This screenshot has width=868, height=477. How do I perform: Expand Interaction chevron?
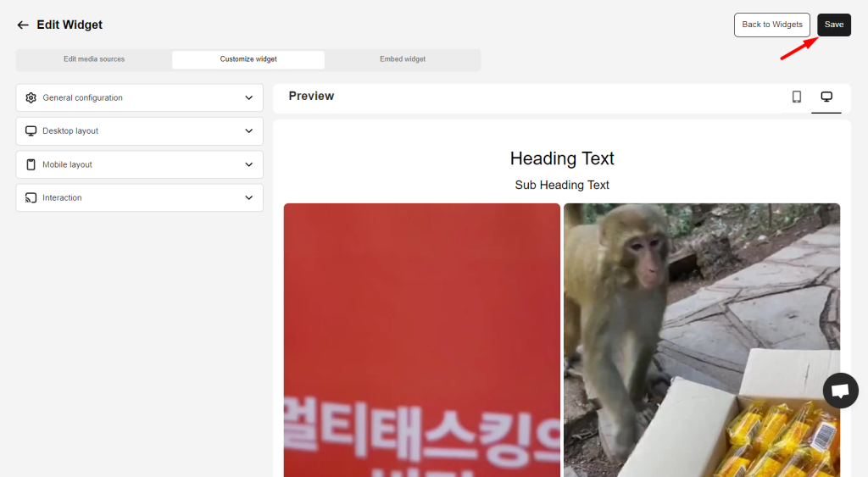tap(249, 197)
